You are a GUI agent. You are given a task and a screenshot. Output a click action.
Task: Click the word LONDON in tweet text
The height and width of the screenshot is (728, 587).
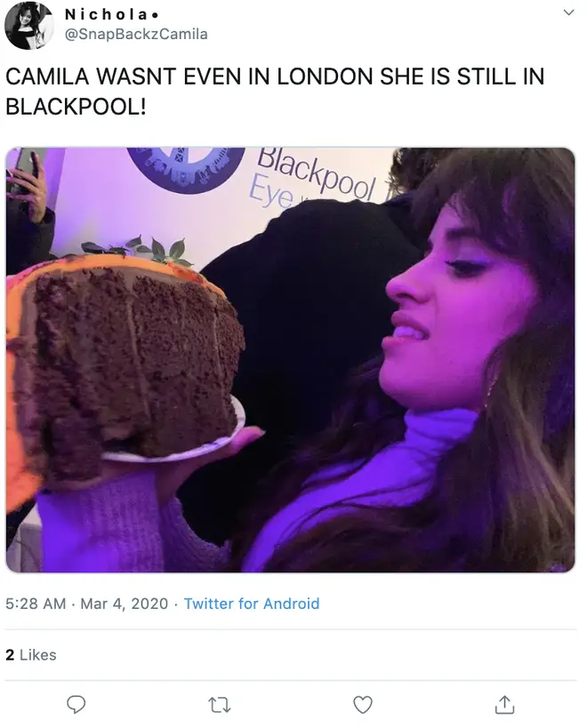click(x=326, y=76)
